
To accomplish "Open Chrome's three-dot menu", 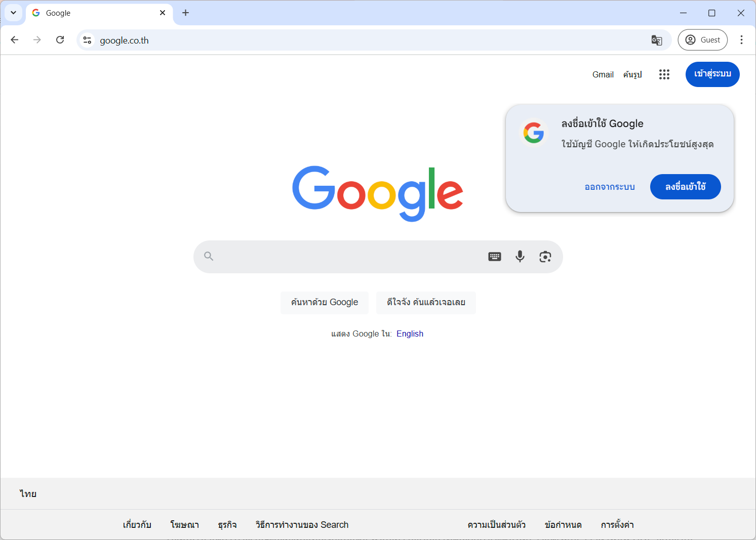I will click(x=741, y=39).
